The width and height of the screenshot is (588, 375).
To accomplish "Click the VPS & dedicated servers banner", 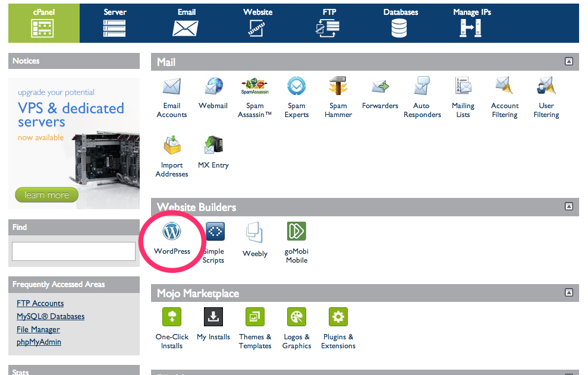I will point(74,144).
